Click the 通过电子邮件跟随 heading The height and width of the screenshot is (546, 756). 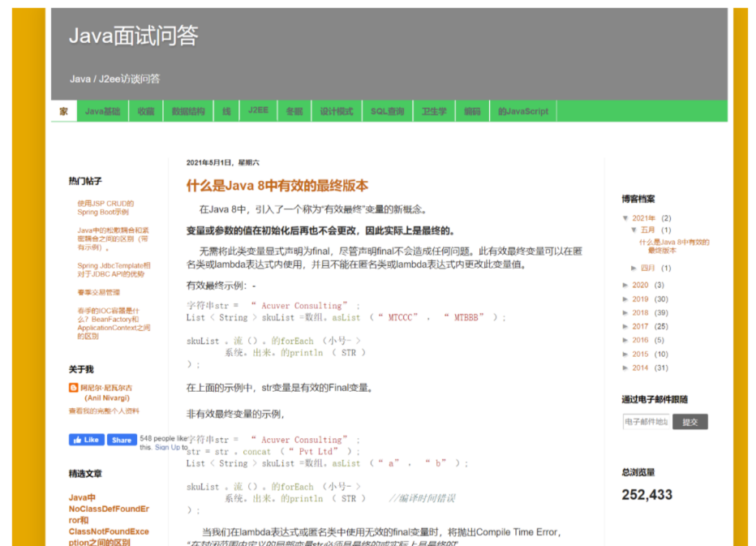point(655,399)
